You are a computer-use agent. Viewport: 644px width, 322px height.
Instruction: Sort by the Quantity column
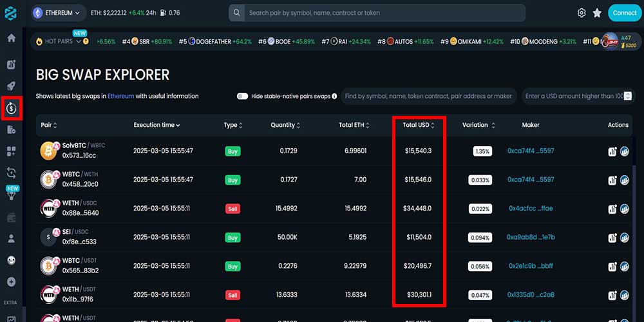click(x=285, y=125)
